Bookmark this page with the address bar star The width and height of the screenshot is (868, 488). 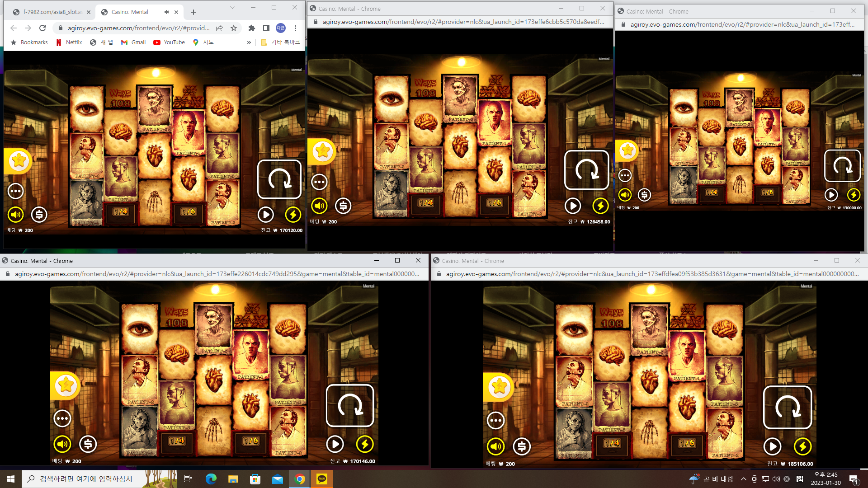[x=234, y=28]
